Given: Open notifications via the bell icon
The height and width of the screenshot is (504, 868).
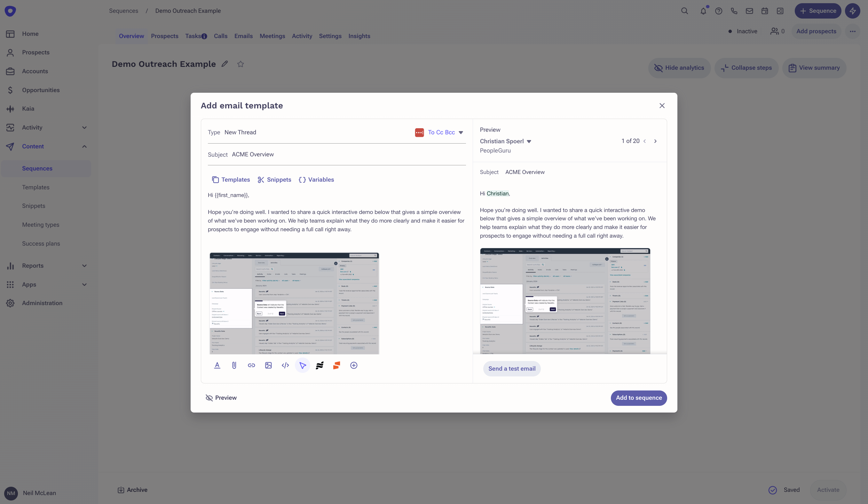Looking at the screenshot, I should coord(703,11).
